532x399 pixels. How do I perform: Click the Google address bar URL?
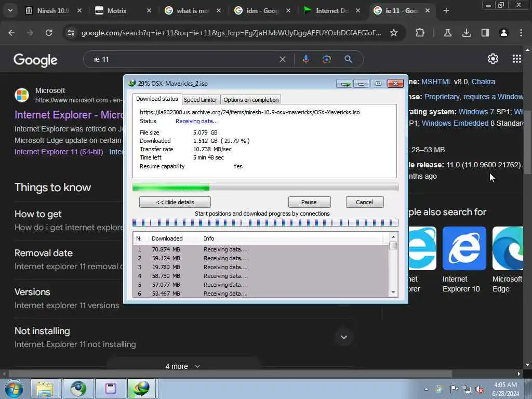point(231,33)
